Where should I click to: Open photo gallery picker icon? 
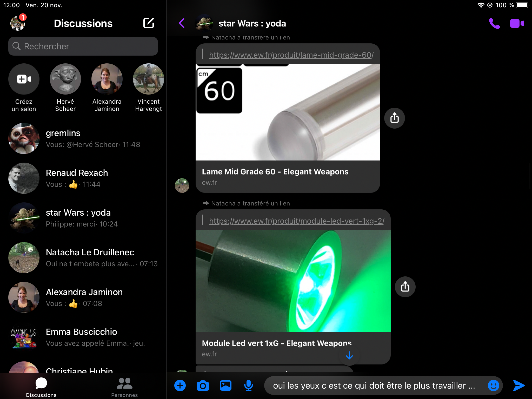(225, 385)
